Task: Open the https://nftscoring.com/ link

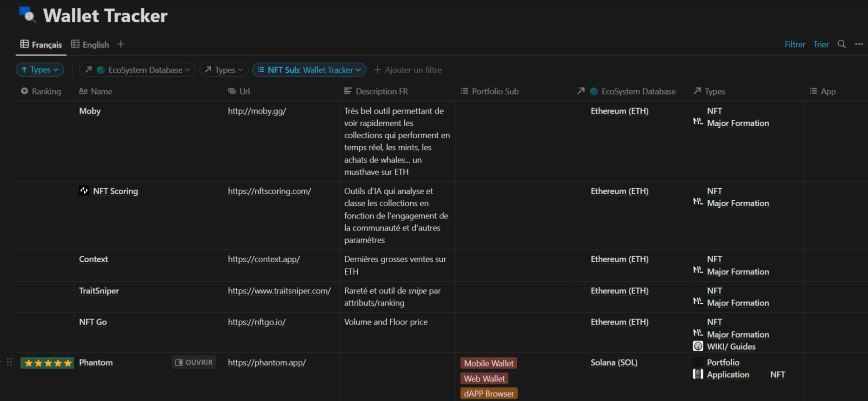Action: coord(269,191)
